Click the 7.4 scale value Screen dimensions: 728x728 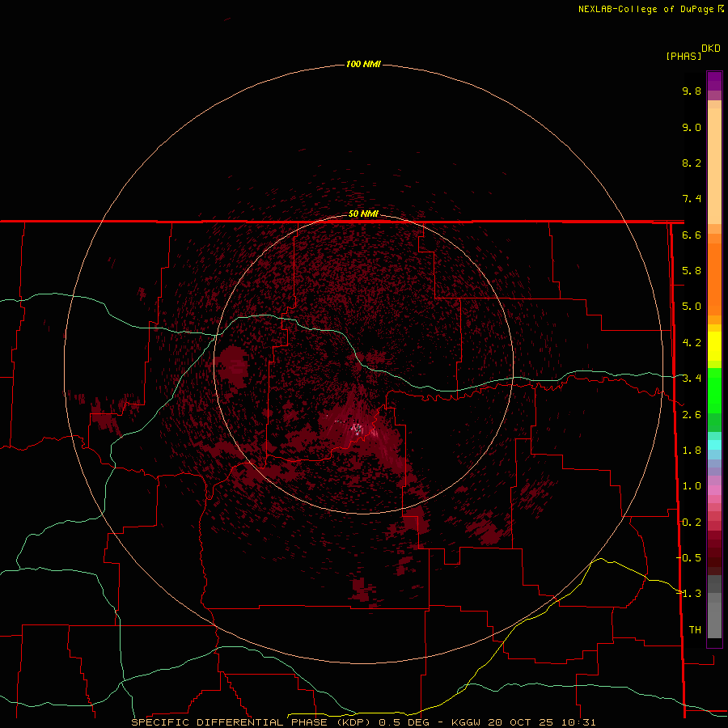(692, 199)
